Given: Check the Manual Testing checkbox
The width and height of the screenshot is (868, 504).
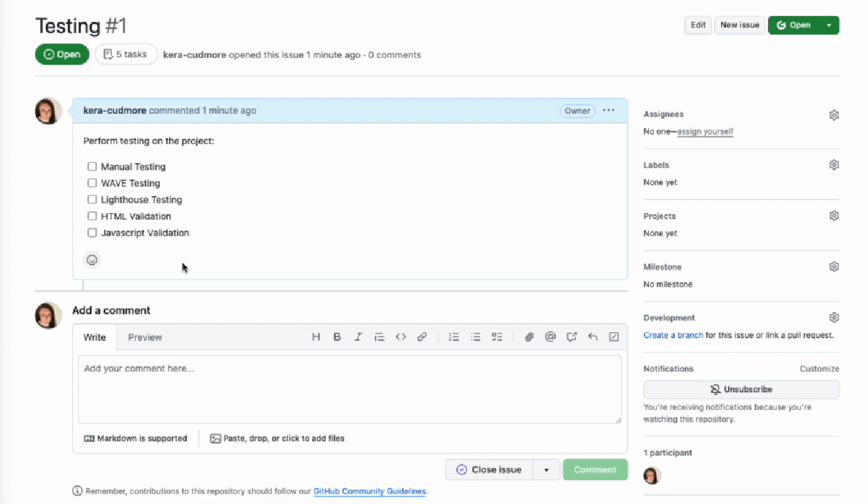Looking at the screenshot, I should tap(92, 166).
